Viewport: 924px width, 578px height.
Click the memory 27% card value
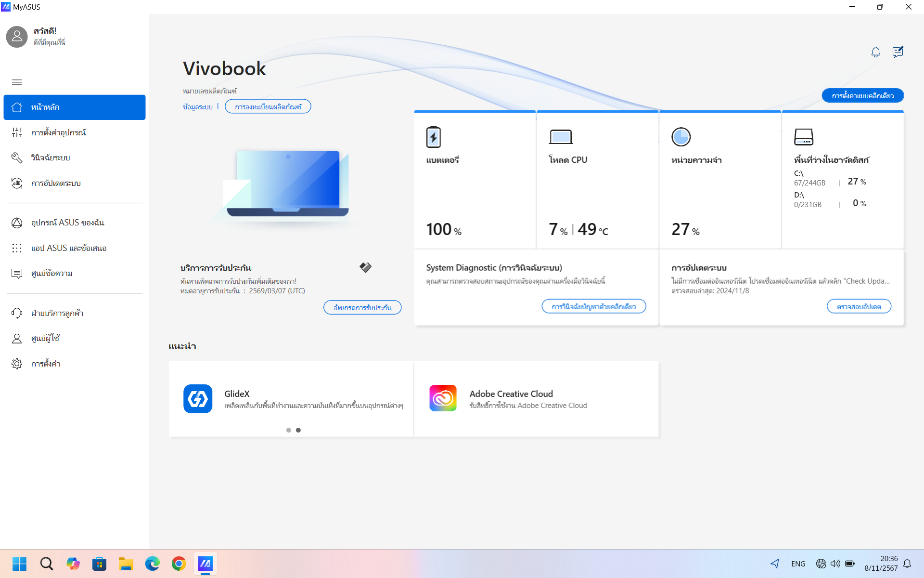tap(685, 230)
